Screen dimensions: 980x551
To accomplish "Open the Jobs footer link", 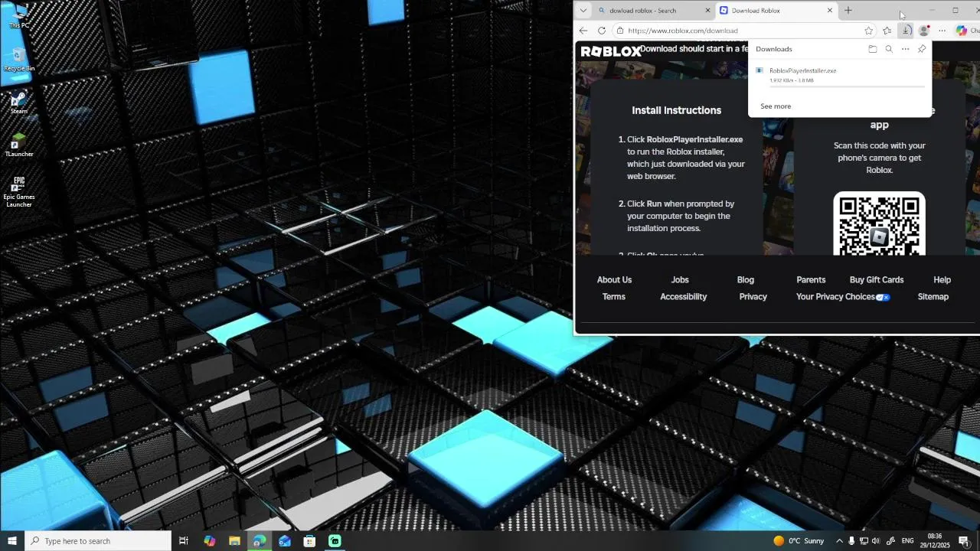I will (680, 280).
